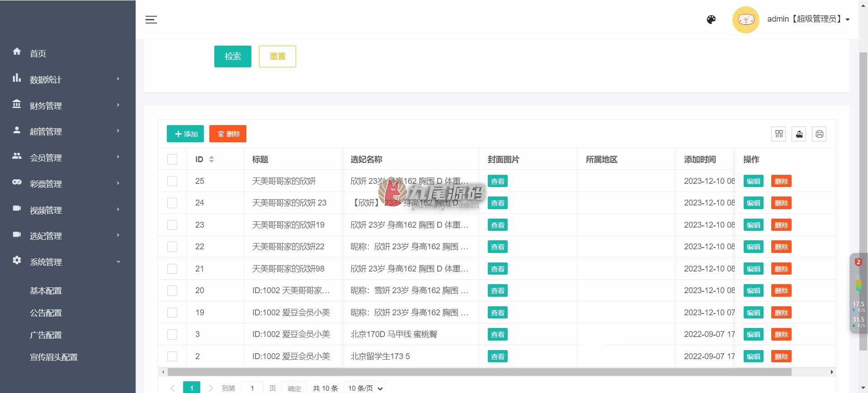This screenshot has height=393, width=868.
Task: Print the table via printer icon
Action: pyautogui.click(x=819, y=134)
